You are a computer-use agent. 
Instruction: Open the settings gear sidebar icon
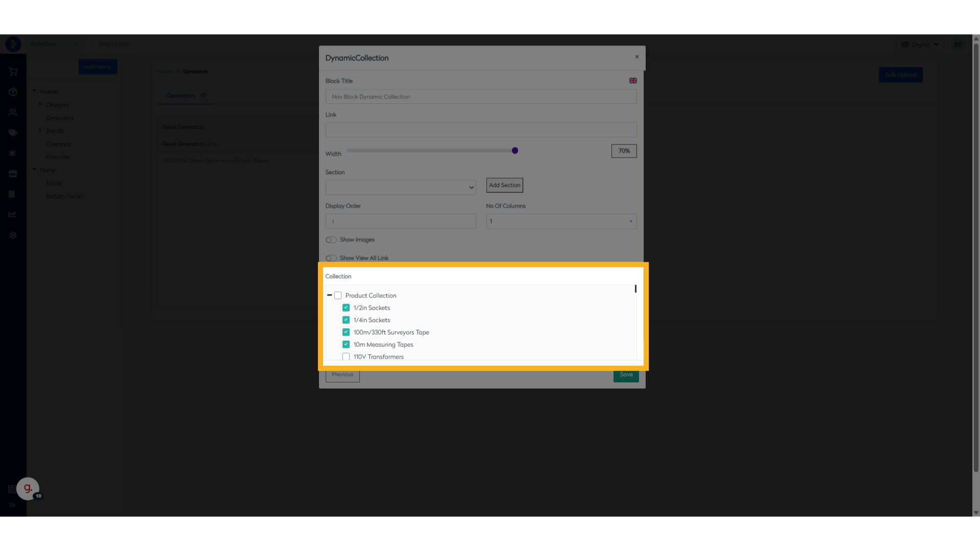(13, 235)
